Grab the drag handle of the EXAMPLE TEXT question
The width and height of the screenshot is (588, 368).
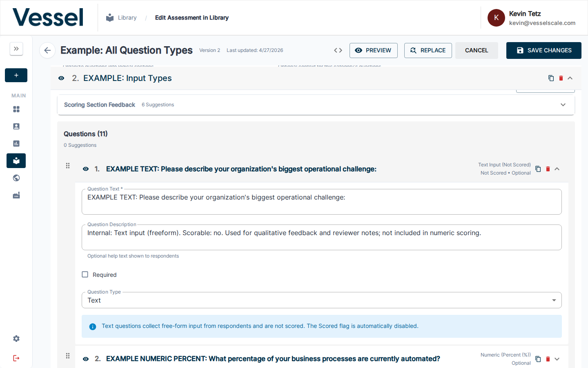tap(68, 166)
